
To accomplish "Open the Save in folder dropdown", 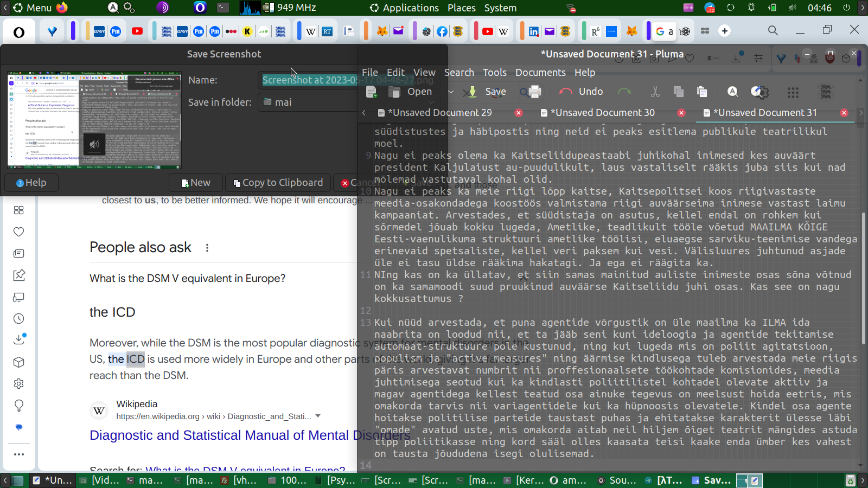I will (x=307, y=102).
